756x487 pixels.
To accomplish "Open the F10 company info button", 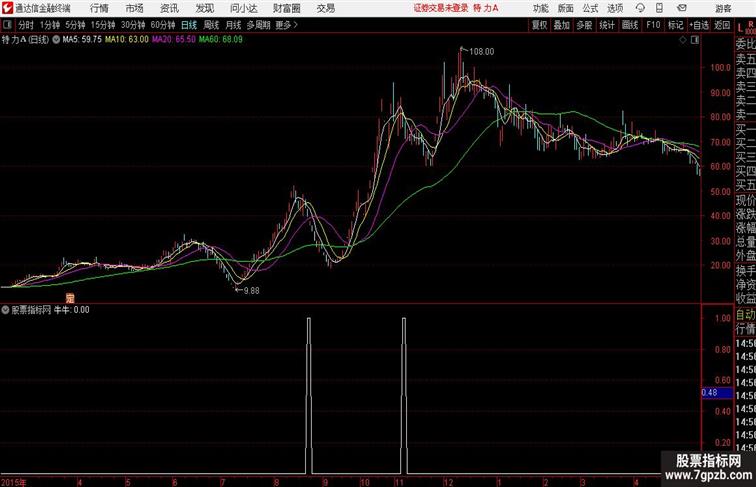I will (653, 25).
